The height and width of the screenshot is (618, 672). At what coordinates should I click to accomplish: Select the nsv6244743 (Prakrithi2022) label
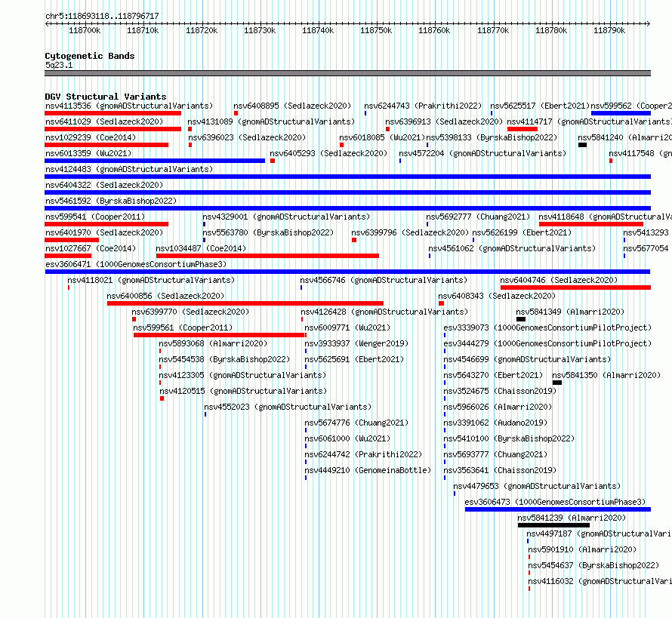point(423,106)
